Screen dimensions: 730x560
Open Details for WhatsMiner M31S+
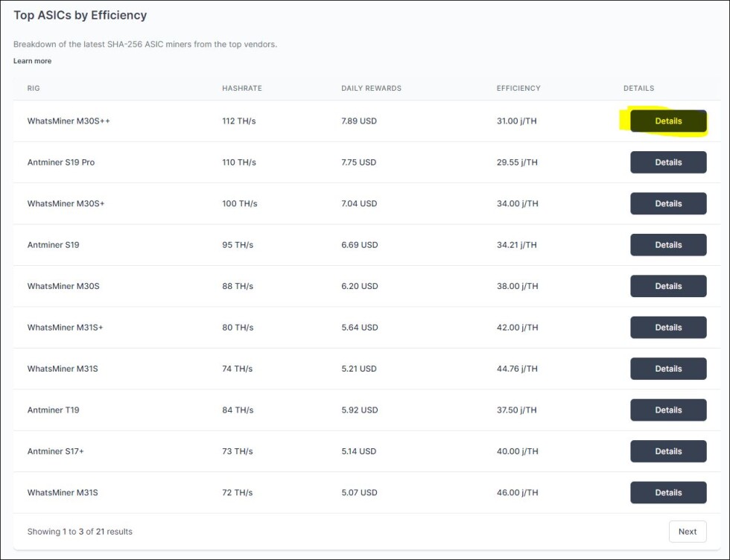point(668,327)
